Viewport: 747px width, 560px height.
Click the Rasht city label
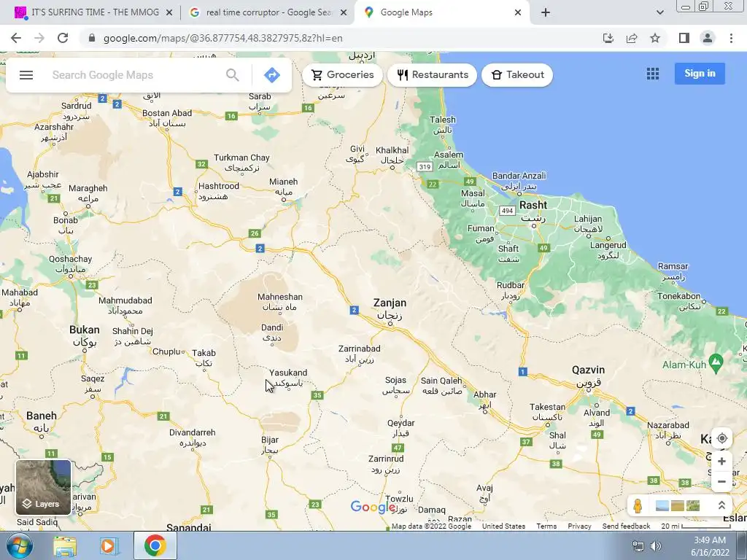(x=533, y=211)
